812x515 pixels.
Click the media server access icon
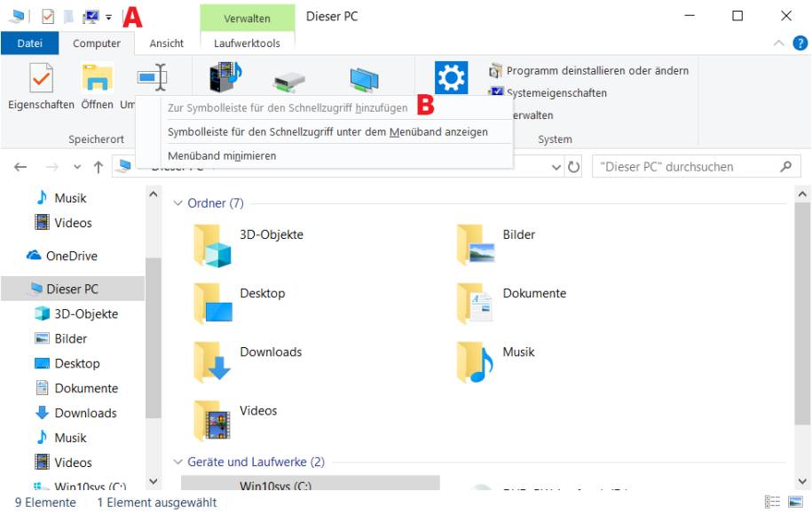[225, 78]
